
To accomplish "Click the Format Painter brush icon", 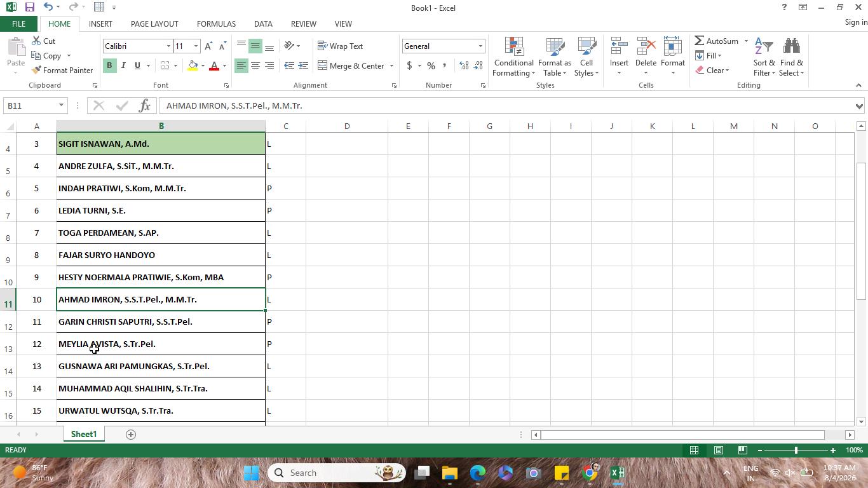I will [x=37, y=70].
